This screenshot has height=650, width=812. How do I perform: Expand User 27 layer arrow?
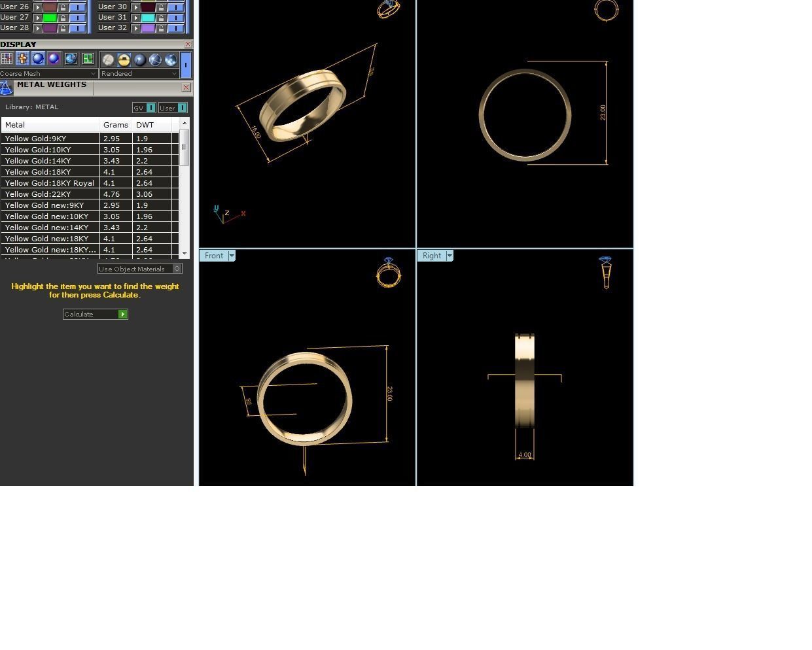point(37,18)
